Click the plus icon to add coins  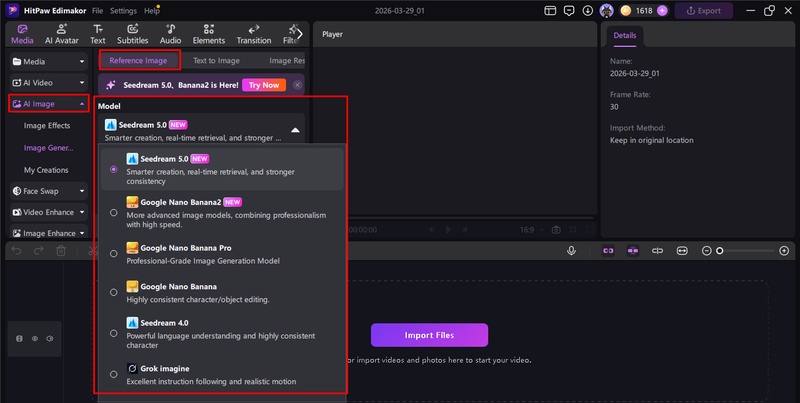point(664,11)
